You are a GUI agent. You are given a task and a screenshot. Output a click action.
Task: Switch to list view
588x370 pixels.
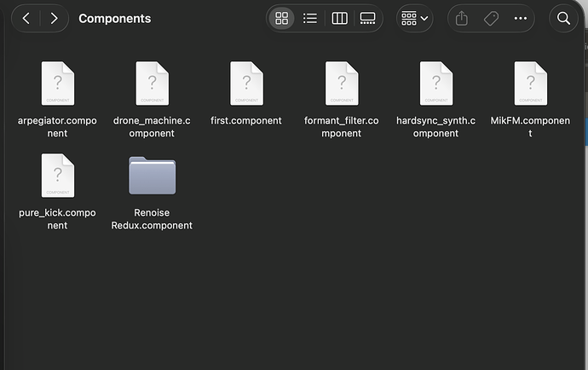[310, 18]
